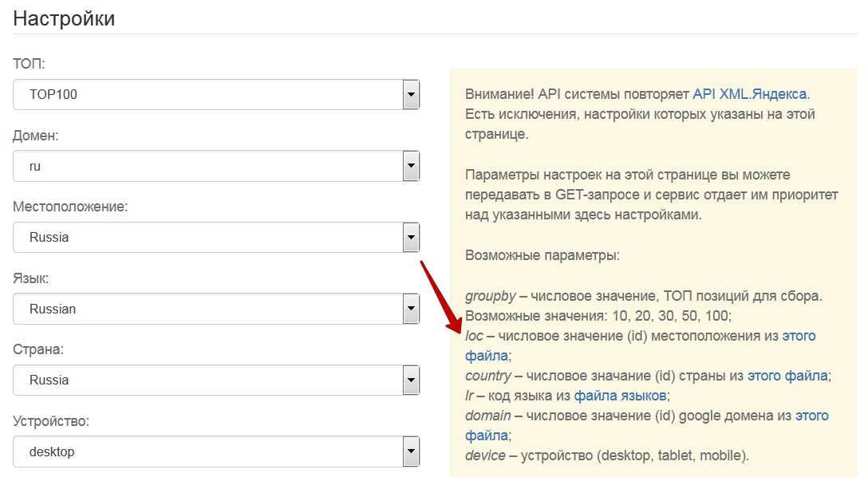Viewport: 868px width, 477px height.
Task: Open the ТОП dropdown showing TOP100
Action: (x=215, y=95)
